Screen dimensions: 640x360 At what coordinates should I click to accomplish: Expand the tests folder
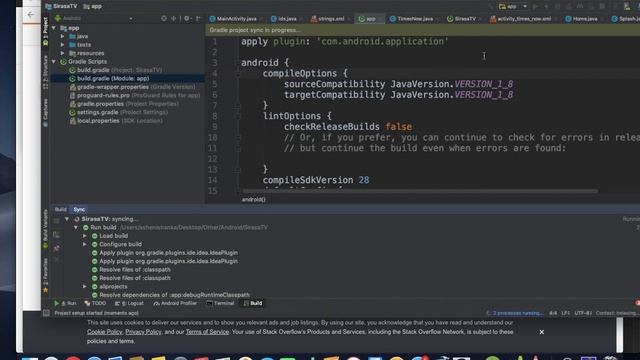pyautogui.click(x=62, y=45)
